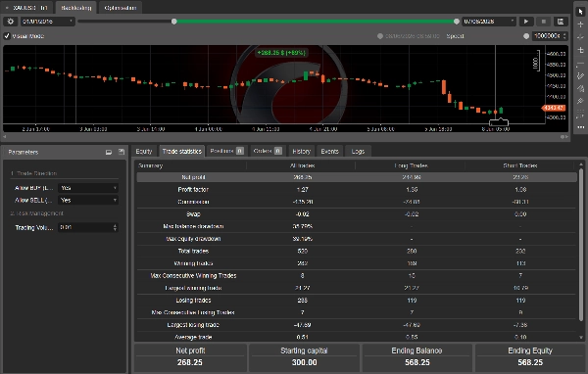Select the Largest losing trade row
The height and width of the screenshot is (374, 588).
coord(357,325)
